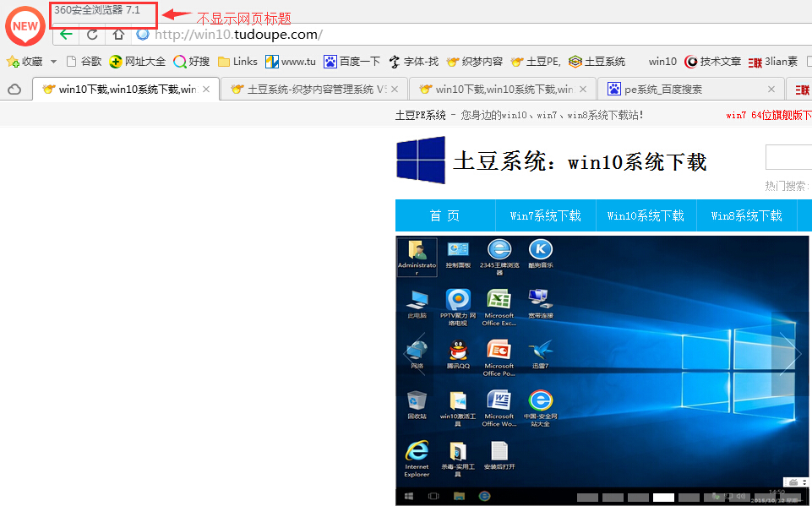This screenshot has height=517, width=812.
Task: Click the white progress marker on the slideshow
Action: 663,498
